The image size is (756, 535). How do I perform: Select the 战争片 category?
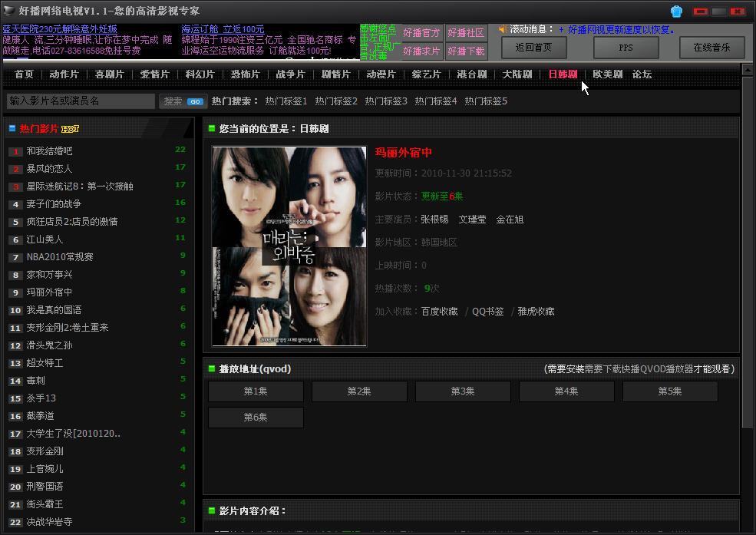[290, 74]
